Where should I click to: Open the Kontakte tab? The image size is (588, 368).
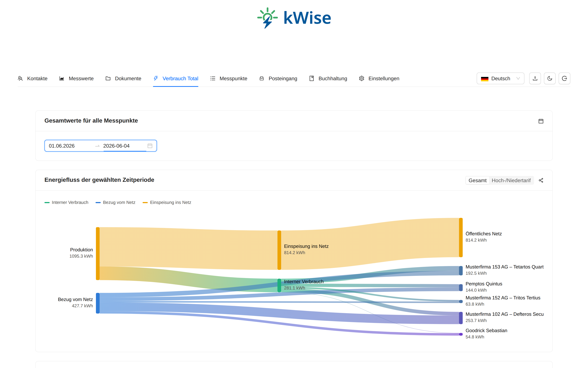click(x=33, y=78)
